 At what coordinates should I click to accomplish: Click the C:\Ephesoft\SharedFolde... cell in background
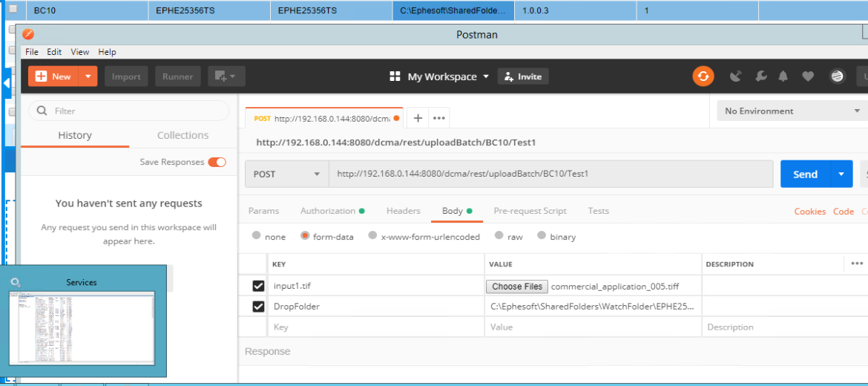[453, 10]
